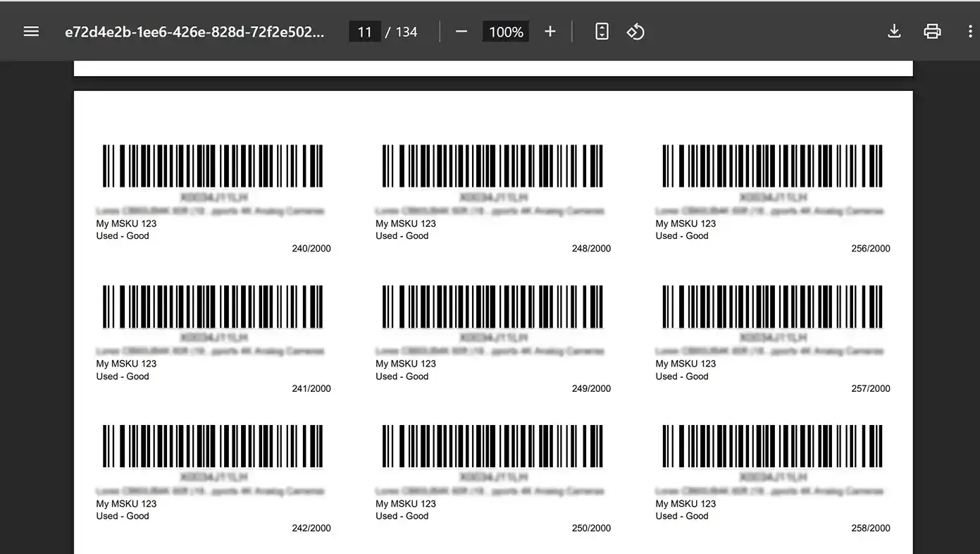Click the barcode of label 258/2000
This screenshot has height=554, width=980.
tap(772, 445)
